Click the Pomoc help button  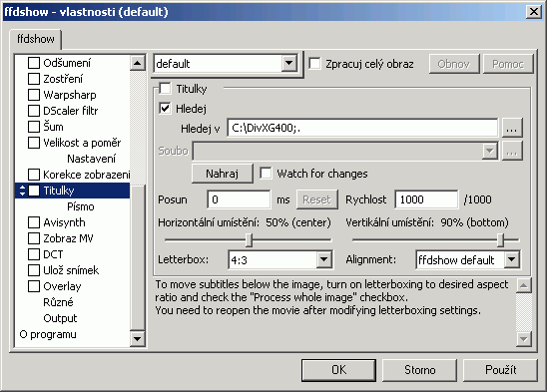[x=508, y=64]
